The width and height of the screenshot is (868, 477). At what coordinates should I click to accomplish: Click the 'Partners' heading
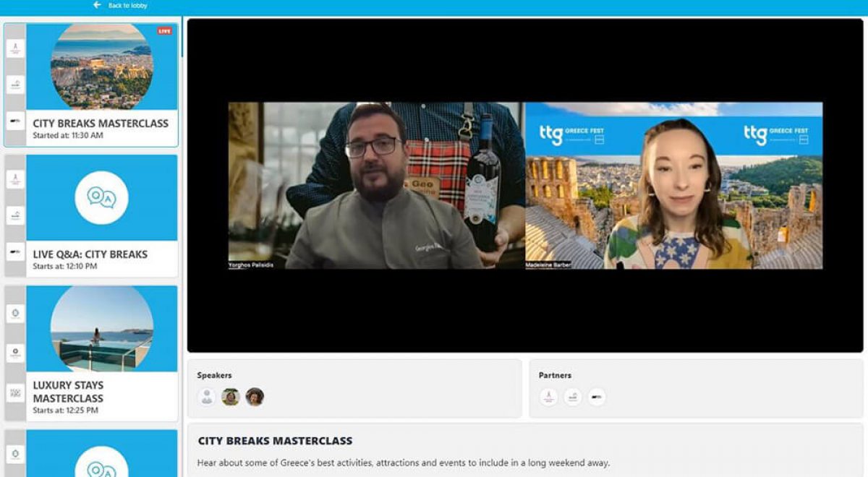pos(555,375)
